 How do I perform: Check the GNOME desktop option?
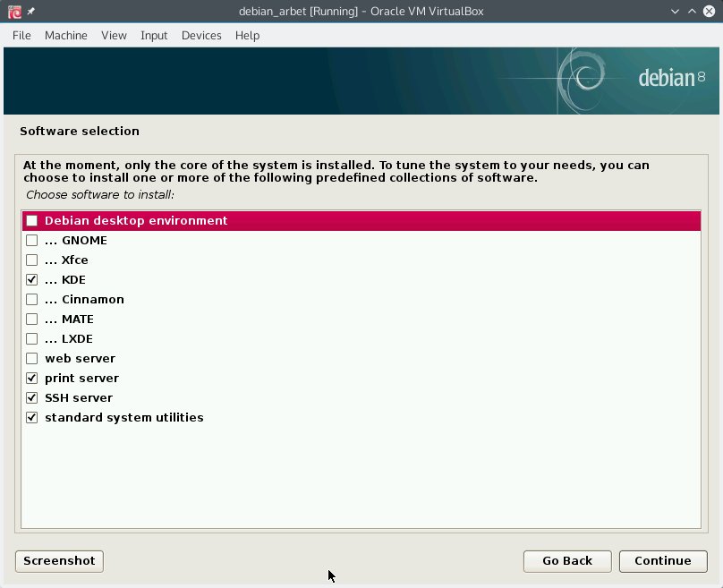pyautogui.click(x=32, y=240)
